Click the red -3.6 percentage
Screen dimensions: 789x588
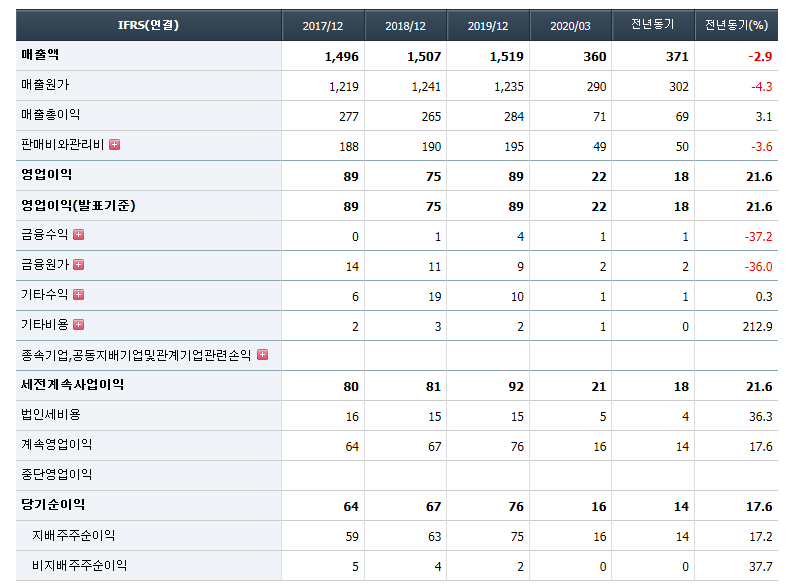pos(762,147)
